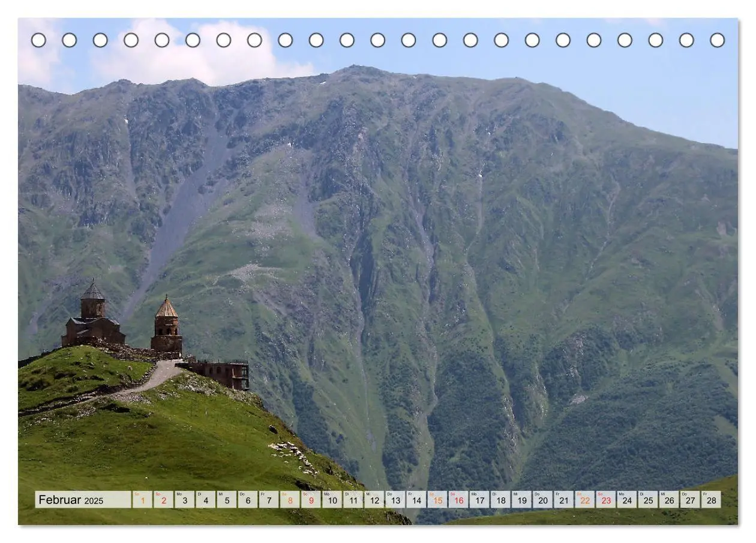Select Saturday 1 in the calendar strip
This screenshot has height=543, width=756.
pos(143,500)
